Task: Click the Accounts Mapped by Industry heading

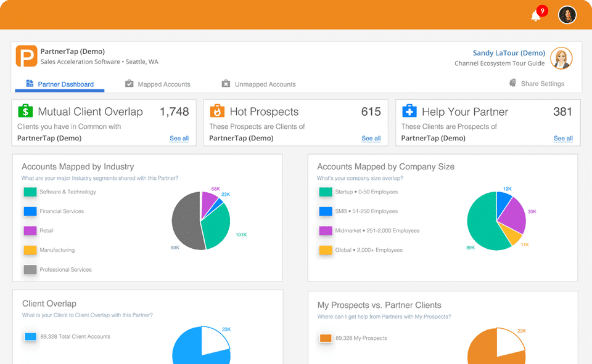Action: 78,167
